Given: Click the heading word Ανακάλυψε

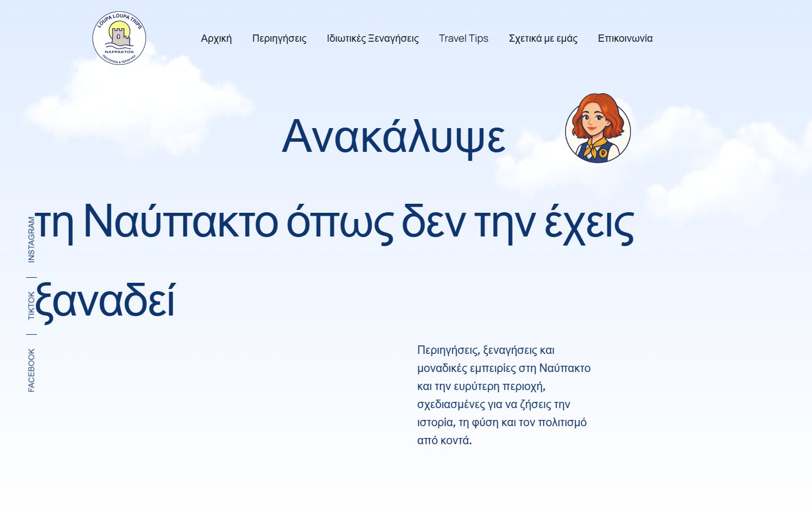Looking at the screenshot, I should pyautogui.click(x=394, y=137).
